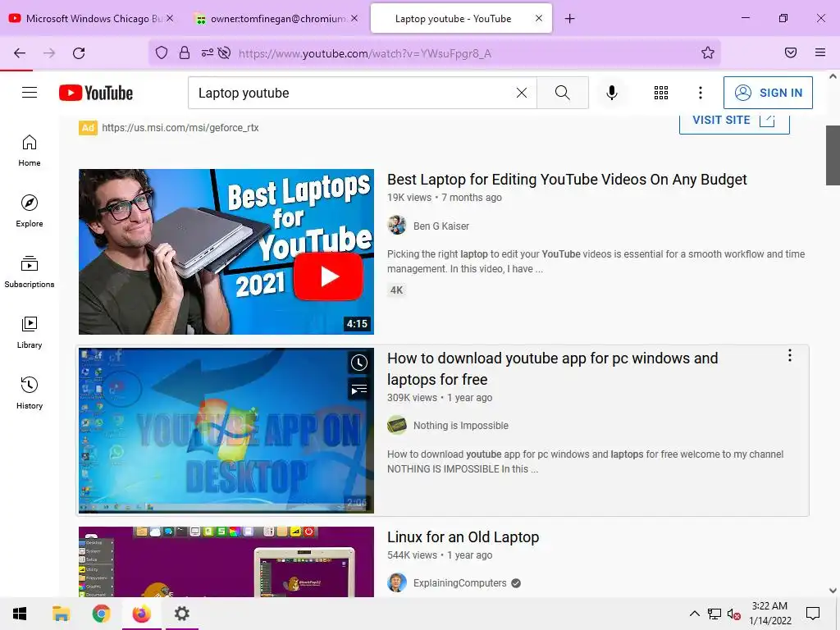
Task: Click the SIGN IN button
Action: (x=768, y=93)
